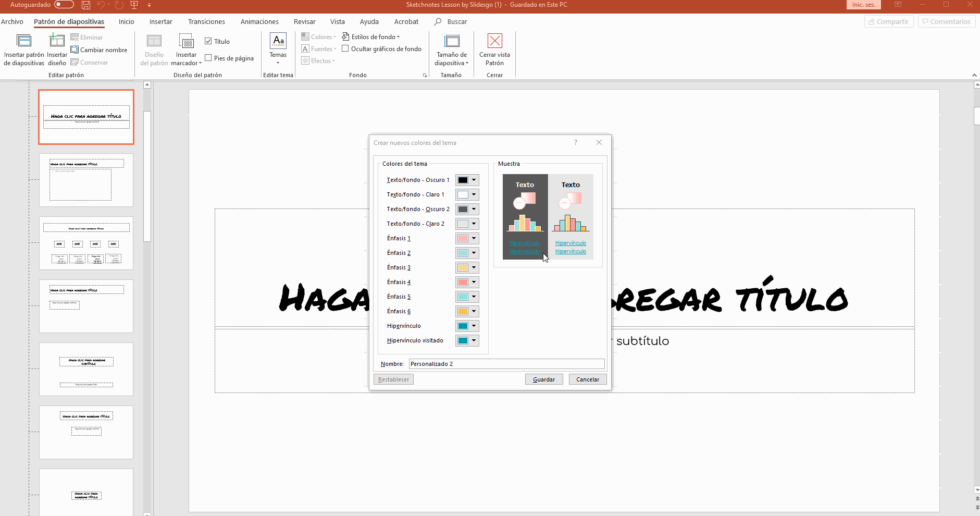Click Insertar patrón de diapositivas icon

point(24,50)
